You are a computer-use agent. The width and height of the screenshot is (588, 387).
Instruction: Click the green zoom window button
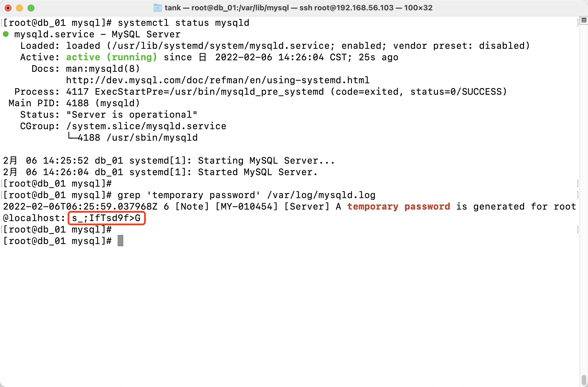31,8
